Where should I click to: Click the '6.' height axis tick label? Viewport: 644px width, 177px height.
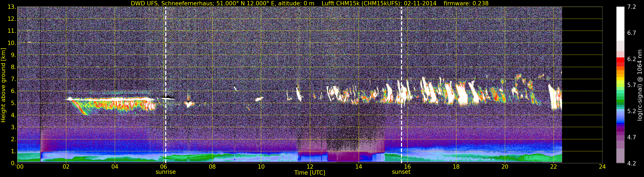click(13, 91)
